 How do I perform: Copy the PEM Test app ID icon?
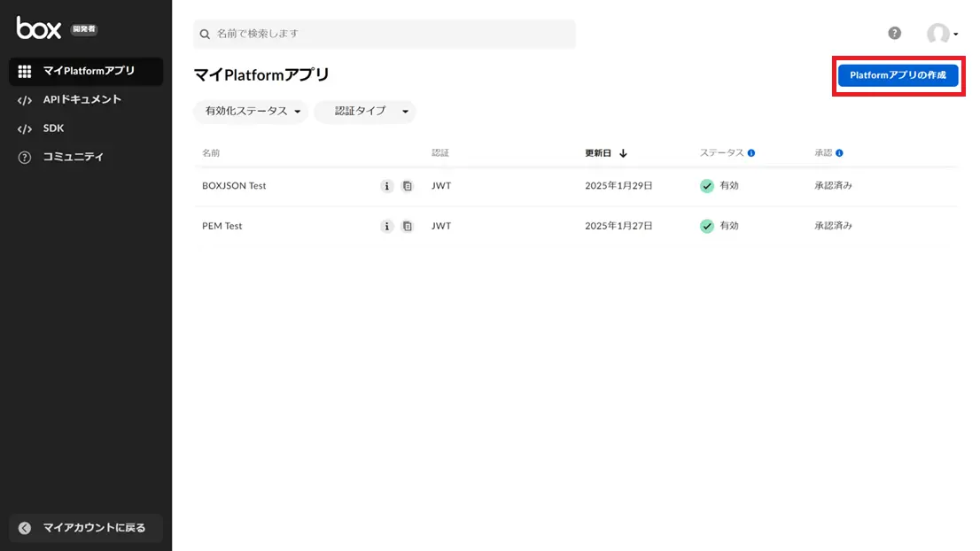click(408, 226)
